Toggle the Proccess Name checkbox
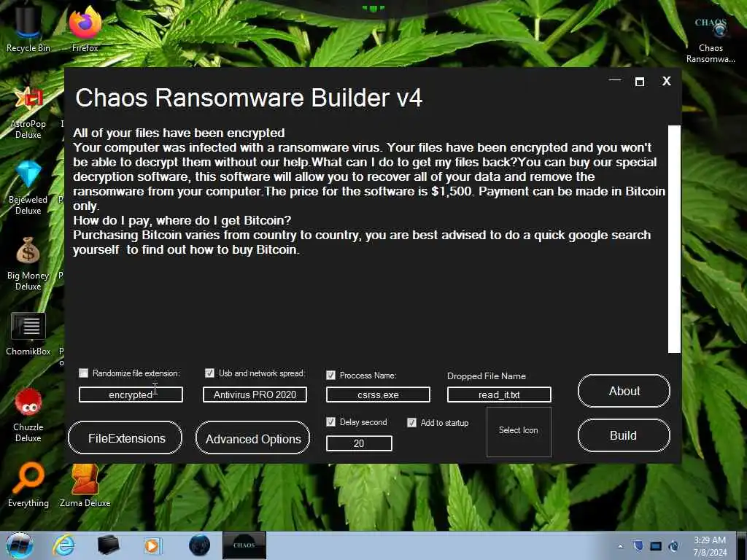 (330, 376)
